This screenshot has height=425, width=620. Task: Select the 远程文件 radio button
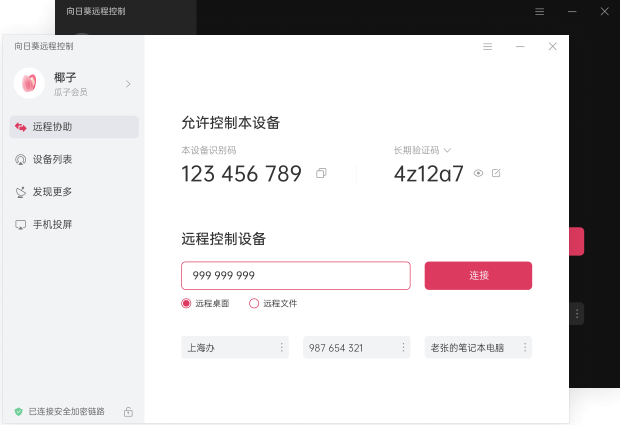click(254, 303)
